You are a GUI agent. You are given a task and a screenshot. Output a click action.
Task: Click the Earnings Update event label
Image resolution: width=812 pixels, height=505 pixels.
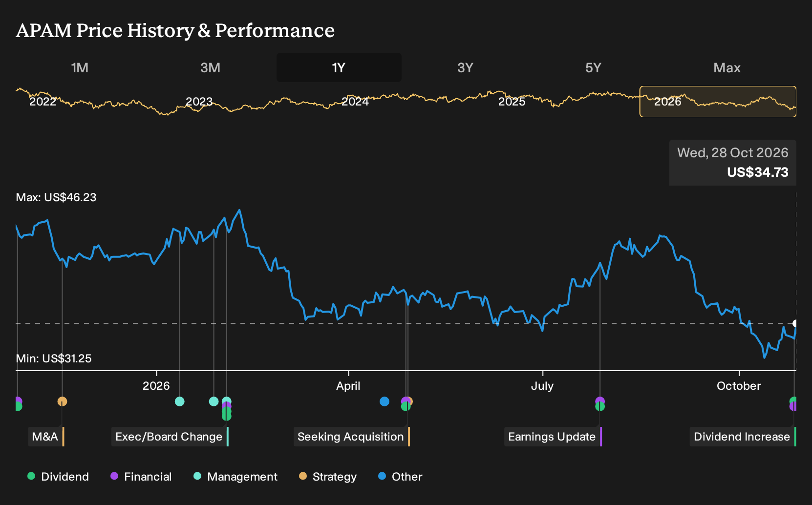coord(553,437)
